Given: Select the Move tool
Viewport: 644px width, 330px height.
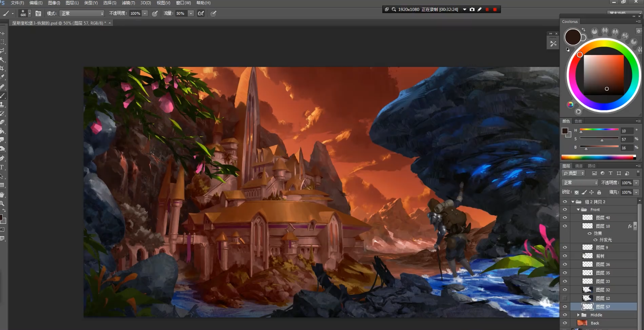Looking at the screenshot, I should (2, 33).
